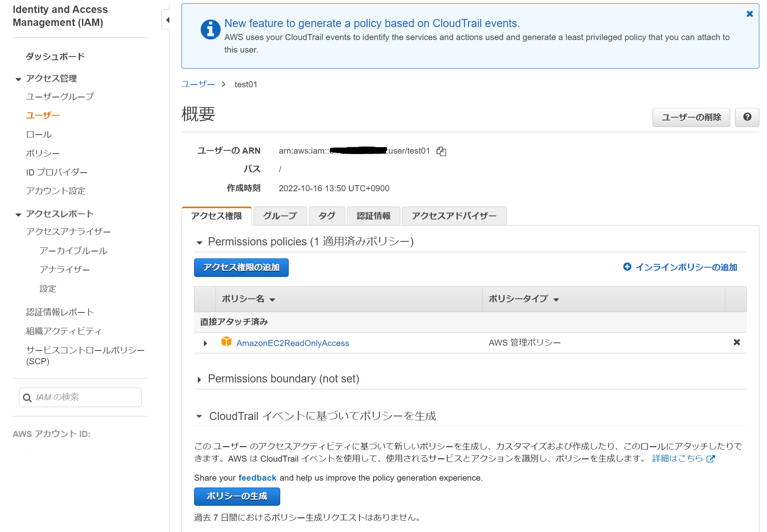The height and width of the screenshot is (532, 767).
Task: Switch to the グループ tab
Action: (280, 216)
